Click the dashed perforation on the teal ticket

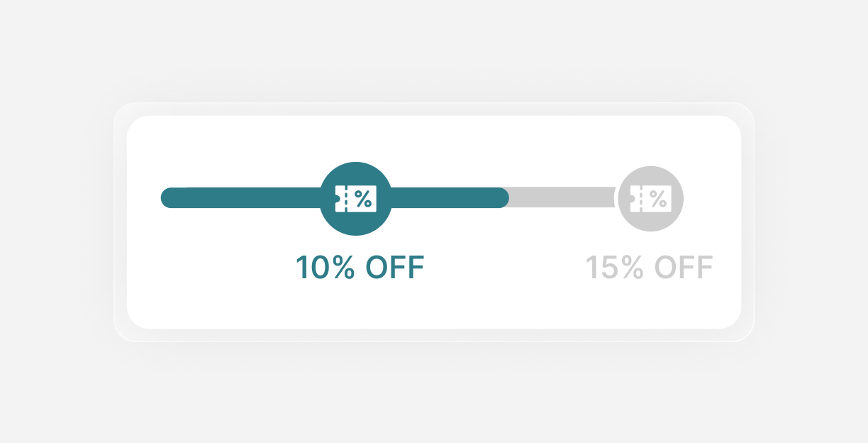pyautogui.click(x=346, y=199)
